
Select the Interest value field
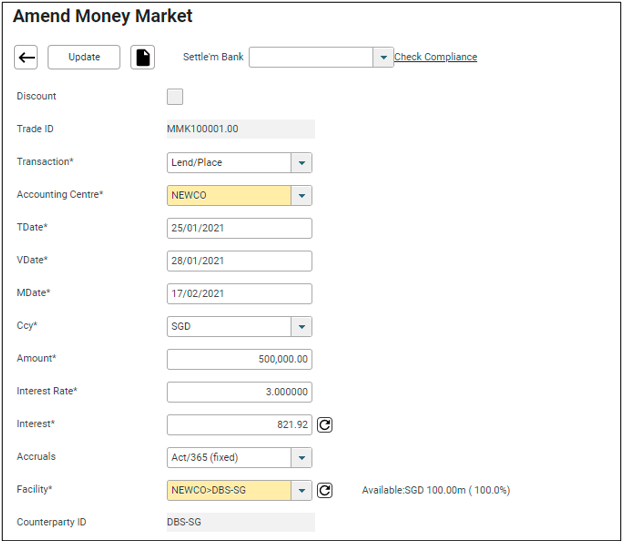click(239, 425)
